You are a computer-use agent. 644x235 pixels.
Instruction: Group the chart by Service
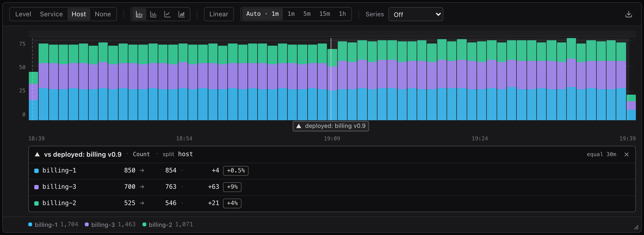tap(51, 14)
